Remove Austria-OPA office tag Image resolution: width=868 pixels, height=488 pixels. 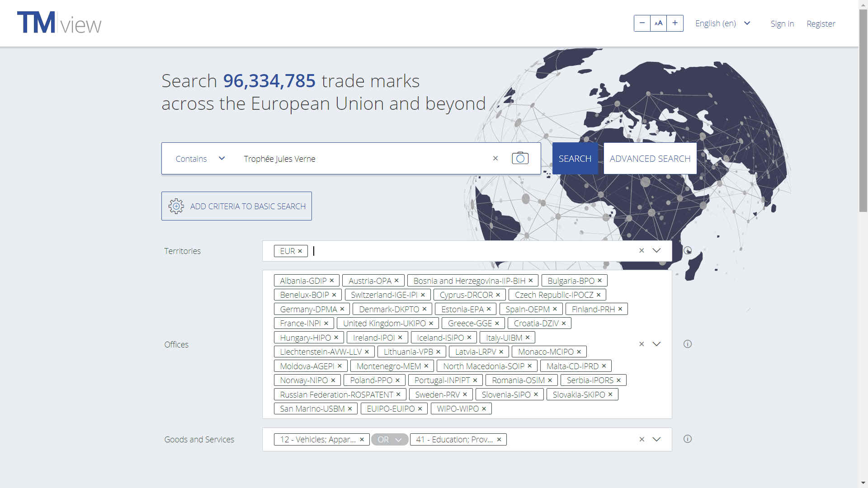(x=396, y=281)
